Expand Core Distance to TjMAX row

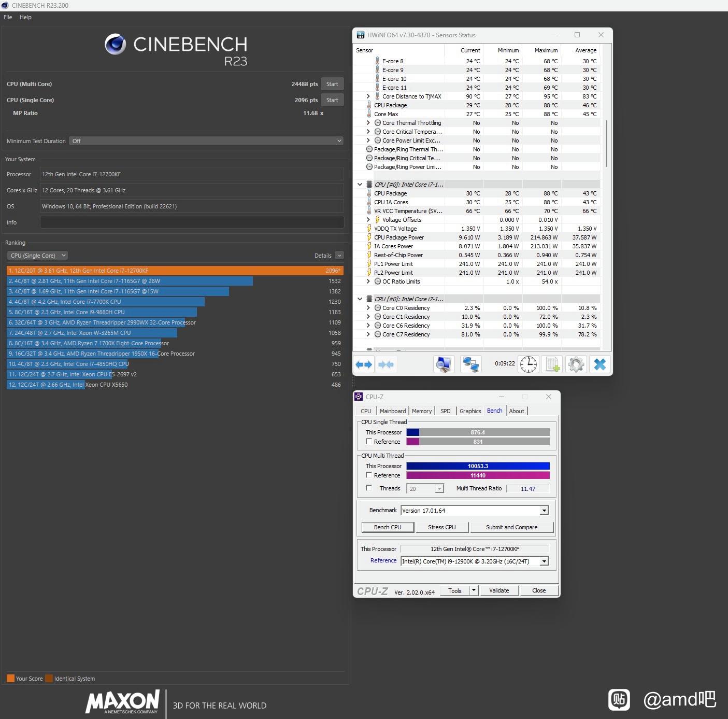(x=368, y=96)
